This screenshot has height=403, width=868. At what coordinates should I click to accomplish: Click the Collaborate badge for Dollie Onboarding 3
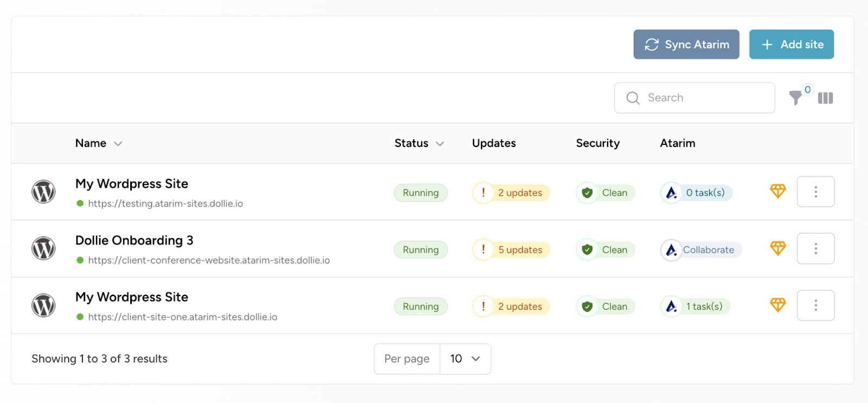tap(708, 250)
